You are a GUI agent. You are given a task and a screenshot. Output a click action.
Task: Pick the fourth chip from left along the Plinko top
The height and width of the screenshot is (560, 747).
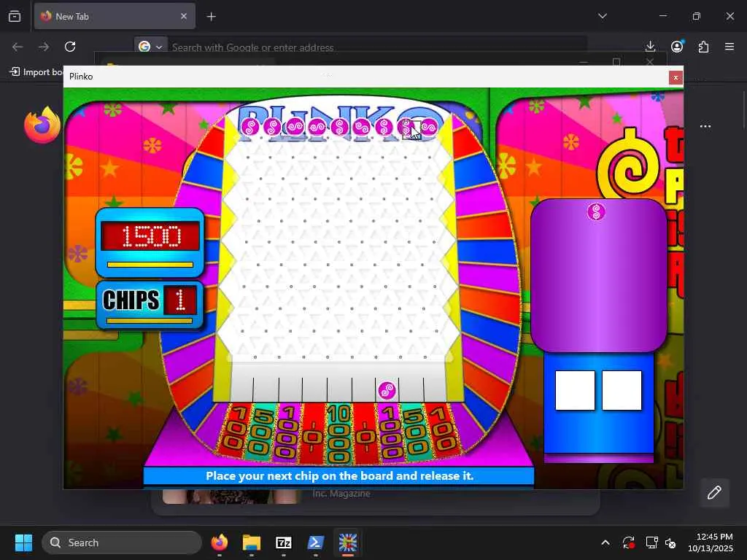click(317, 127)
